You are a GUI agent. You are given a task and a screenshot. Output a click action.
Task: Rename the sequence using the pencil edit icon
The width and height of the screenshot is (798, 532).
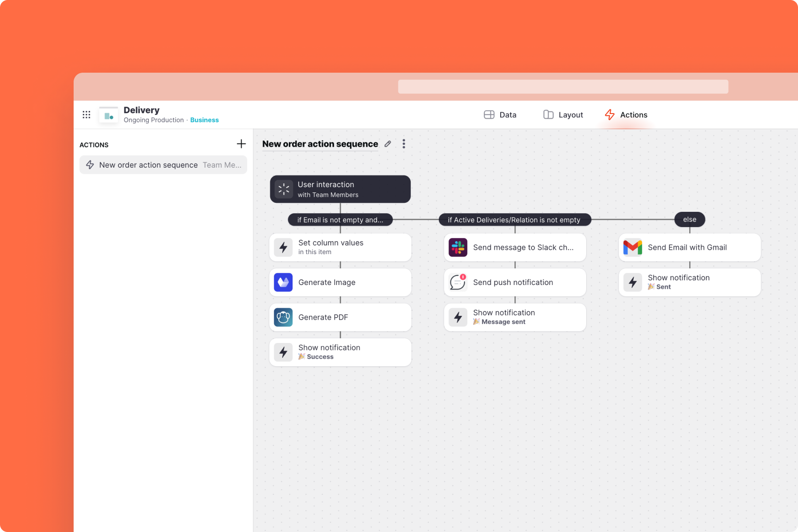point(388,143)
